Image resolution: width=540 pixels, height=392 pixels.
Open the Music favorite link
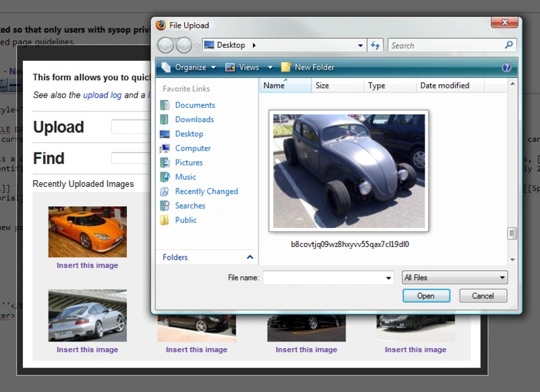185,177
